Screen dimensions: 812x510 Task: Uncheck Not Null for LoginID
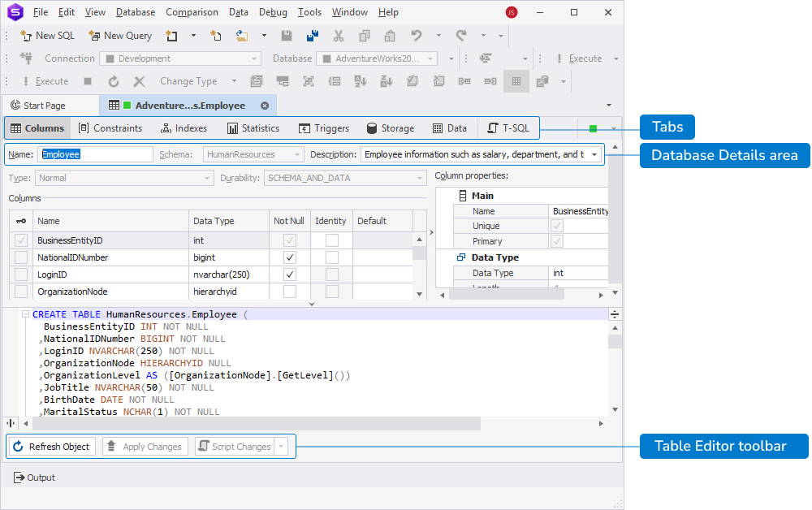(290, 274)
